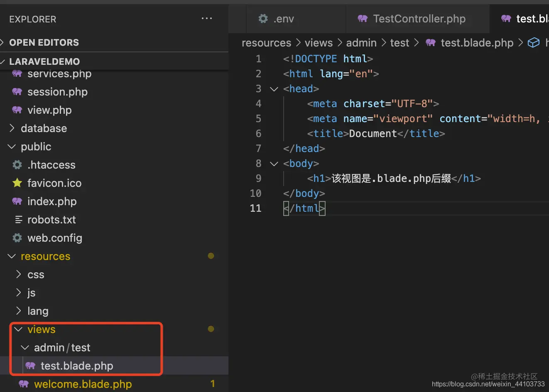Collapse the public folder
This screenshot has width=549, height=392.
tap(12, 147)
